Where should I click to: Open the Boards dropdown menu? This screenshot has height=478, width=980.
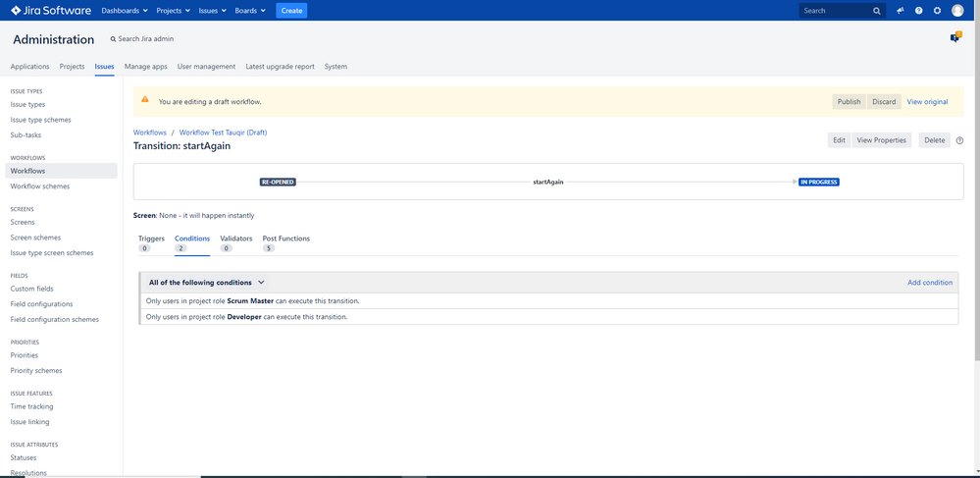click(x=250, y=11)
